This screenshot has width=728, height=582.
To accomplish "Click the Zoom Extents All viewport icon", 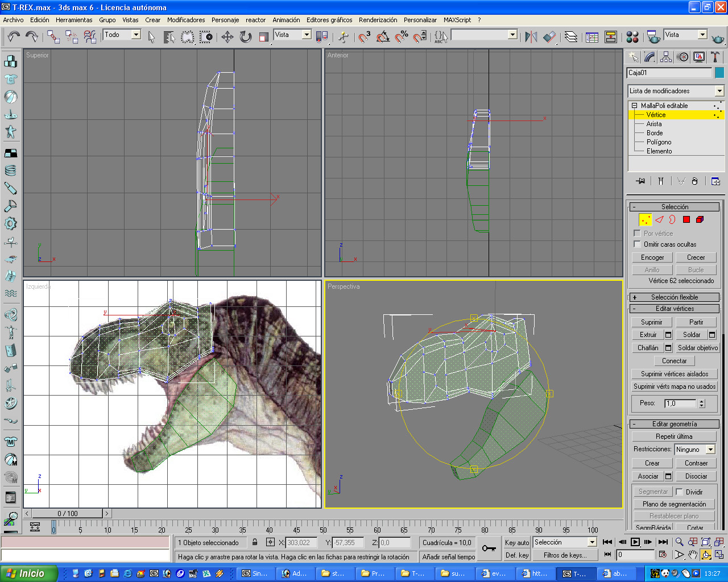I will [718, 542].
